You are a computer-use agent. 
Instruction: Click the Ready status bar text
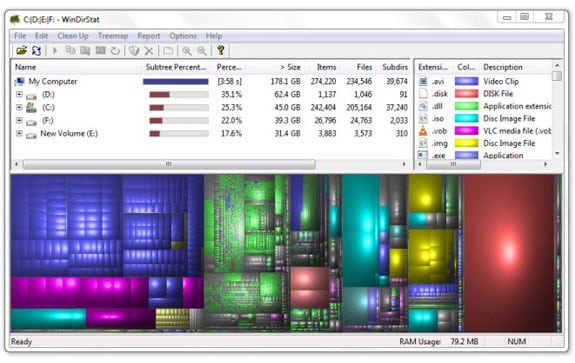(x=21, y=341)
